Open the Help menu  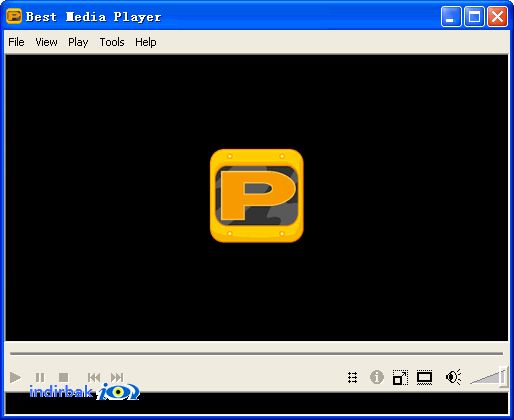pyautogui.click(x=146, y=42)
